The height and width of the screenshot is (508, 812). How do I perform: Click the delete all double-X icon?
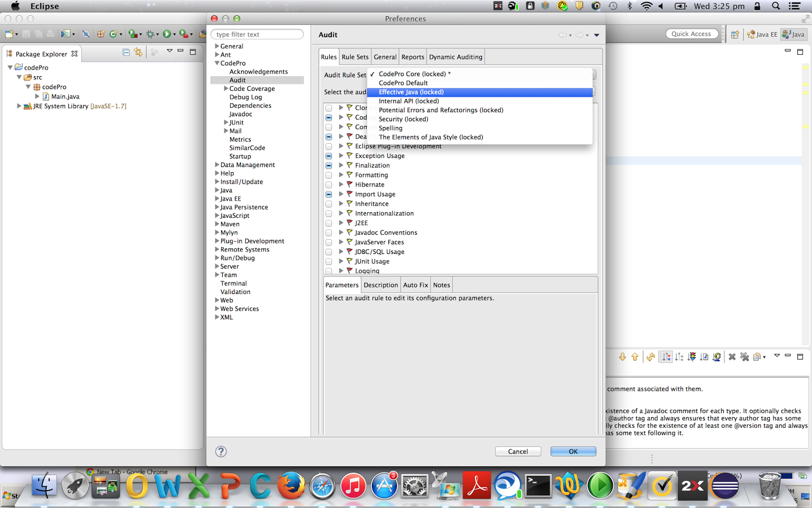point(745,357)
